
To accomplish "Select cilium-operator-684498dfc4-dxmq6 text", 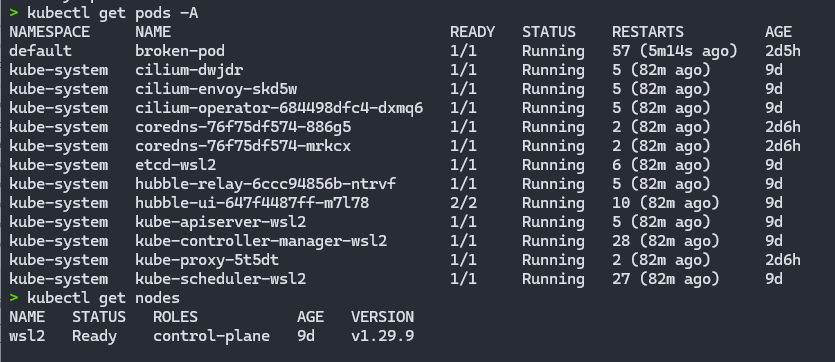I will (279, 108).
